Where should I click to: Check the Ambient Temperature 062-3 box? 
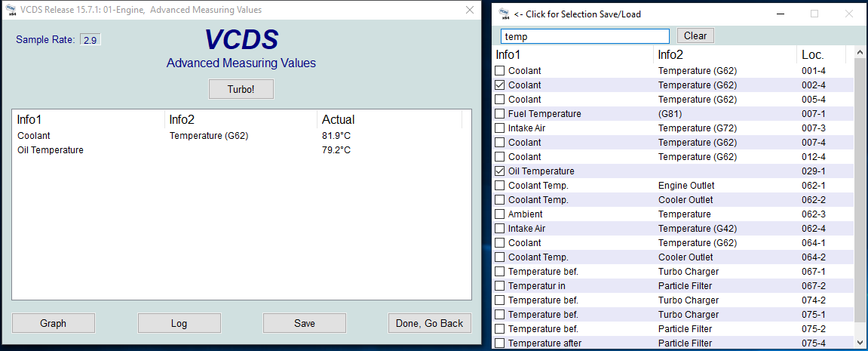(500, 214)
